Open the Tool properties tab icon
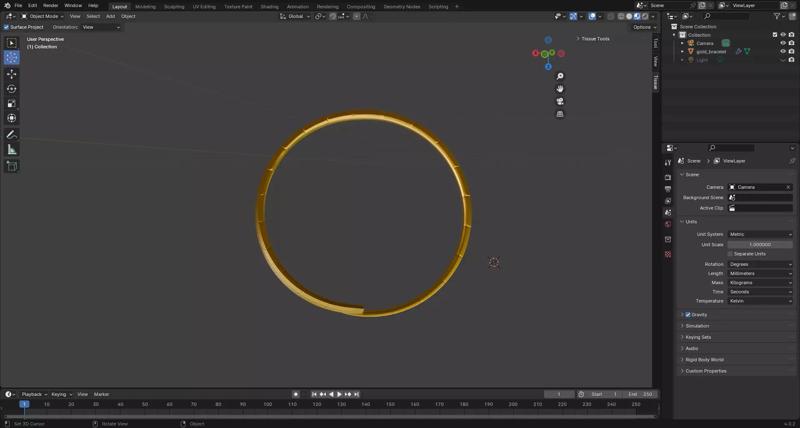 click(x=668, y=162)
